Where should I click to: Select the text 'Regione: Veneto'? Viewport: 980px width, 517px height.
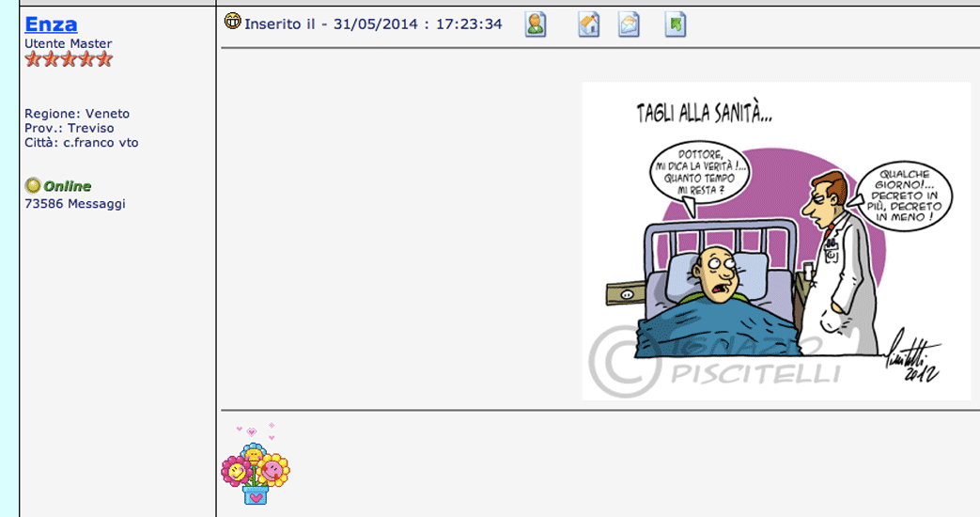tap(77, 114)
